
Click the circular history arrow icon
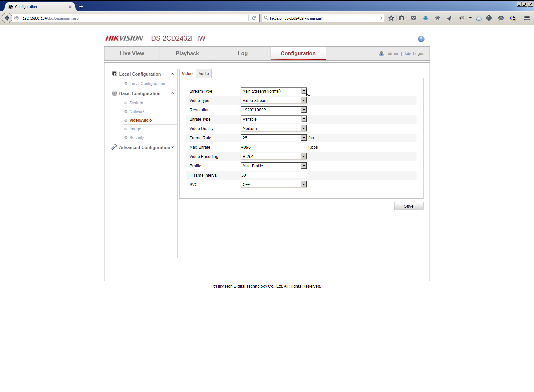pos(489,18)
